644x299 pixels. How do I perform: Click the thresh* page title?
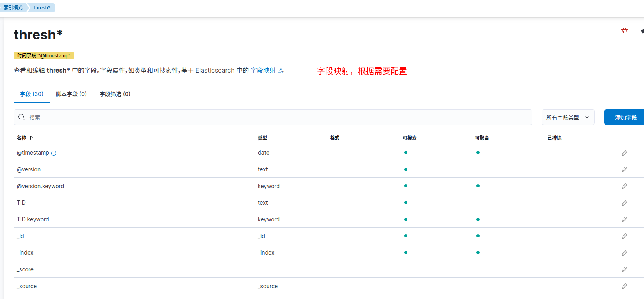[38, 35]
